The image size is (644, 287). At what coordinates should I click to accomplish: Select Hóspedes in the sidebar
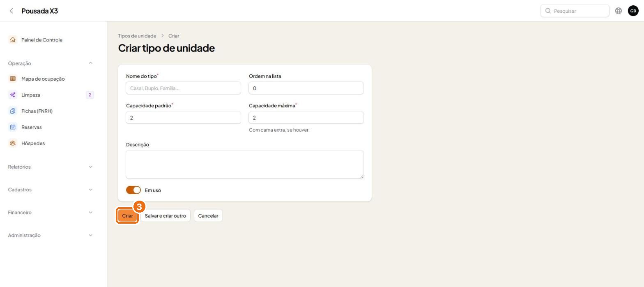point(51,143)
